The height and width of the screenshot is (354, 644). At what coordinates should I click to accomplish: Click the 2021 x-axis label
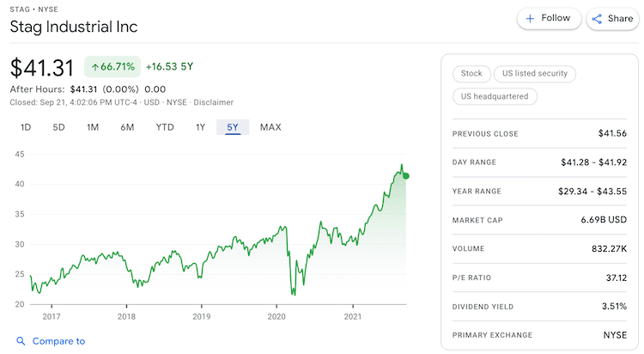coord(353,316)
